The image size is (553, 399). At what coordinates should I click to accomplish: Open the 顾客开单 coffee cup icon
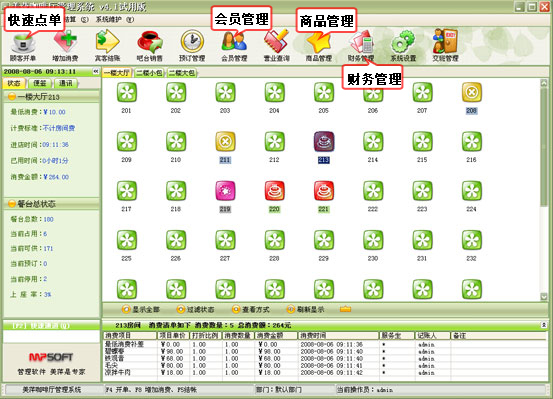click(23, 46)
